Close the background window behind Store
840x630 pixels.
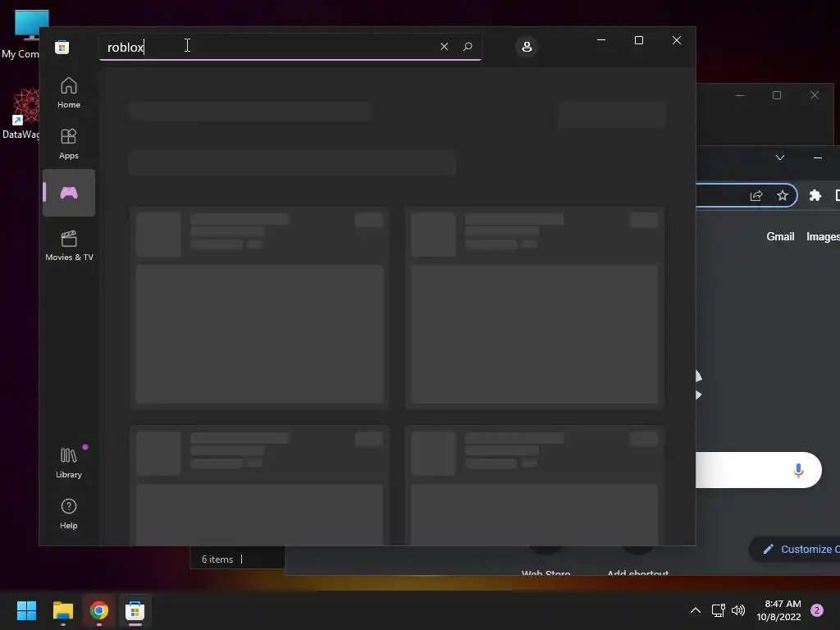click(x=815, y=95)
